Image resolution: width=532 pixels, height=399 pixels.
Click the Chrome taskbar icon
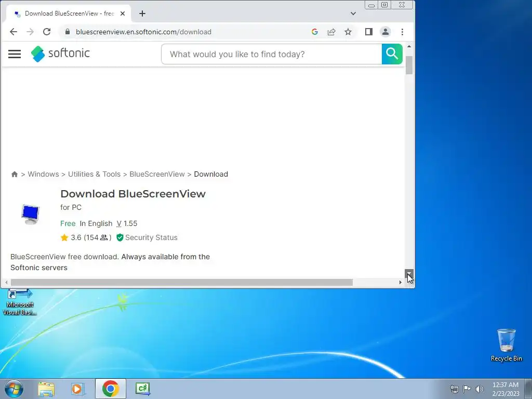(111, 389)
